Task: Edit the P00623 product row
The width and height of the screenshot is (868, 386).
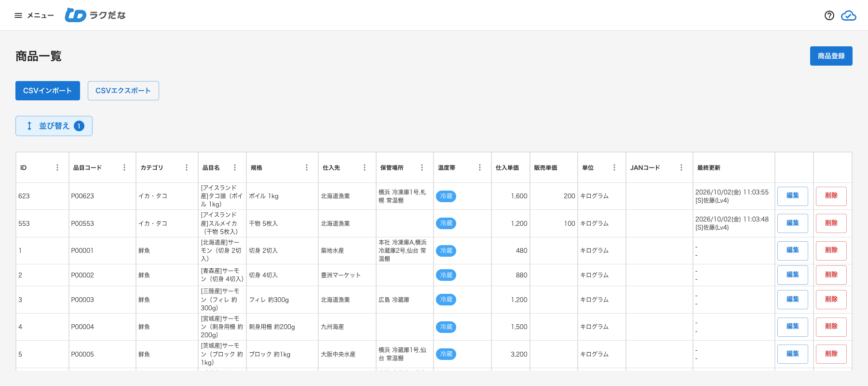Action: [x=793, y=196]
